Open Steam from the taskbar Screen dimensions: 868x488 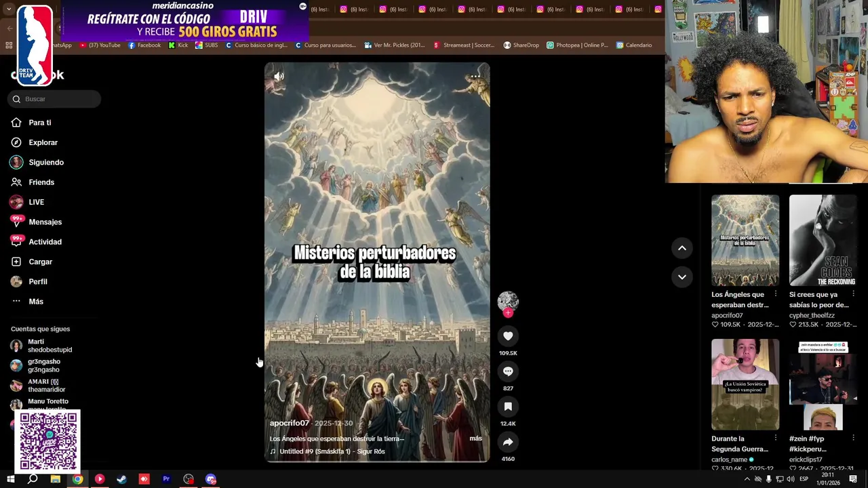point(121,479)
